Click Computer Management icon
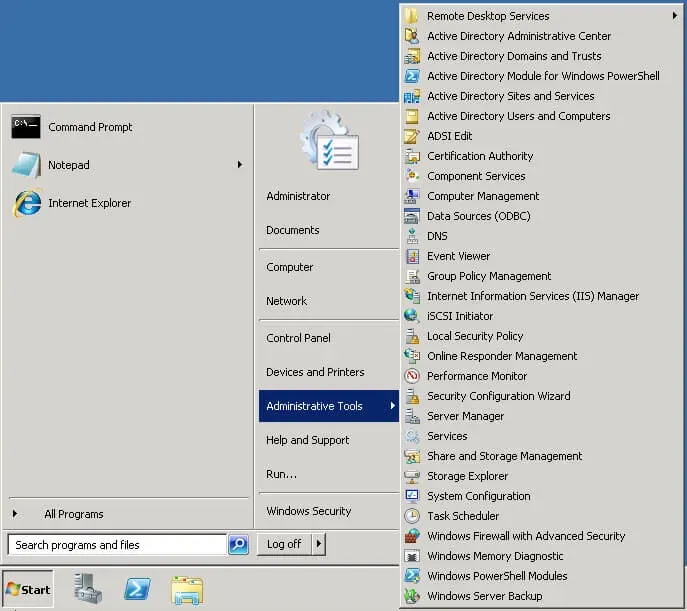Image resolution: width=687 pixels, height=611 pixels. click(x=412, y=196)
